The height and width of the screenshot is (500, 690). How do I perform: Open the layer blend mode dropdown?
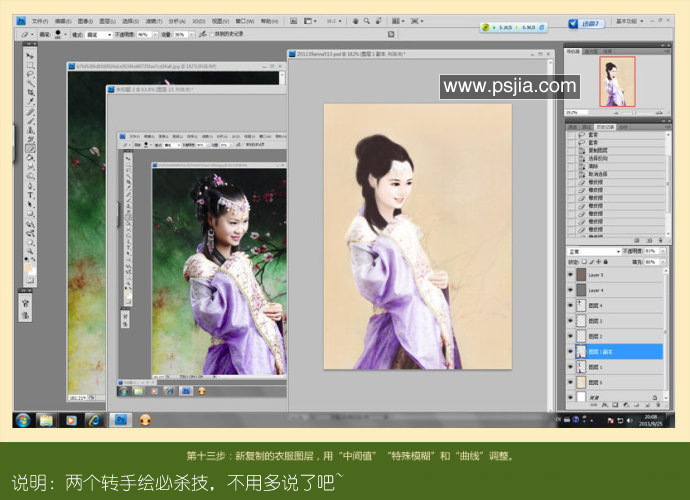click(x=594, y=251)
